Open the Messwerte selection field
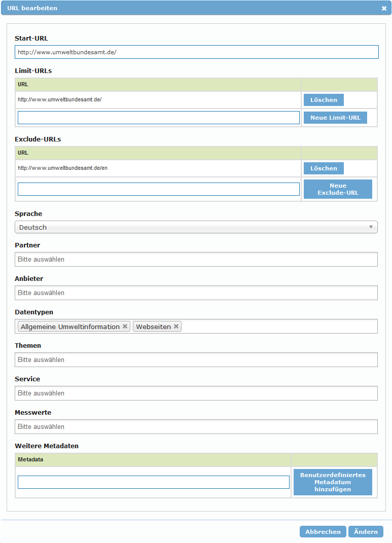Image resolution: width=392 pixels, height=543 pixels. click(196, 426)
